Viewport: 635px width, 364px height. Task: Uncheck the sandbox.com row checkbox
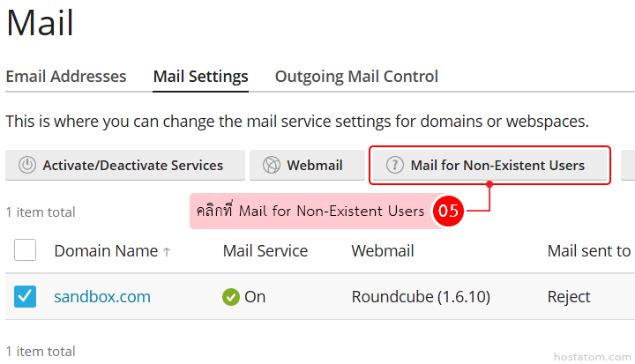click(x=26, y=297)
